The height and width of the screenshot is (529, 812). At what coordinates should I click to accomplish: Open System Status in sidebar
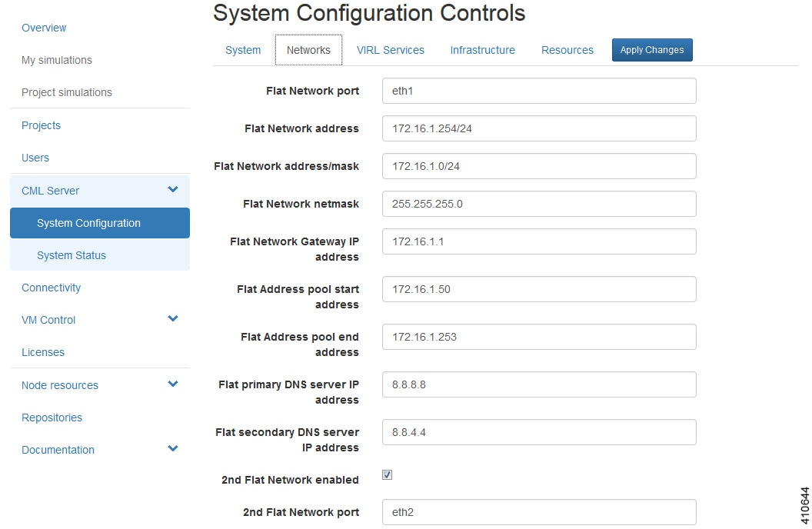click(x=72, y=255)
